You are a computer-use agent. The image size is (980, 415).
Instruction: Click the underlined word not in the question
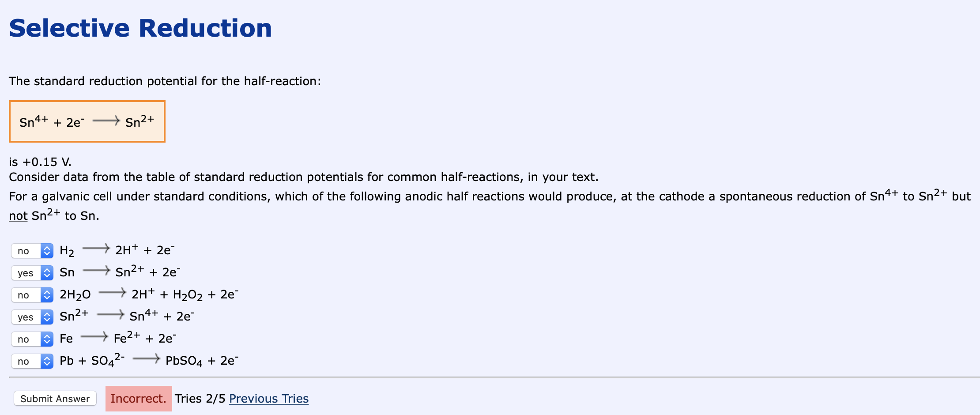[x=18, y=216]
